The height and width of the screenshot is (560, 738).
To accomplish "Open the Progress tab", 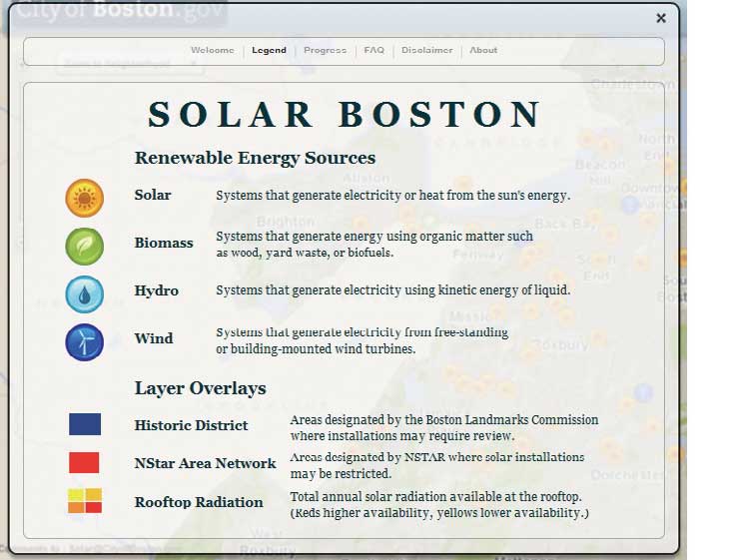I will (x=325, y=51).
